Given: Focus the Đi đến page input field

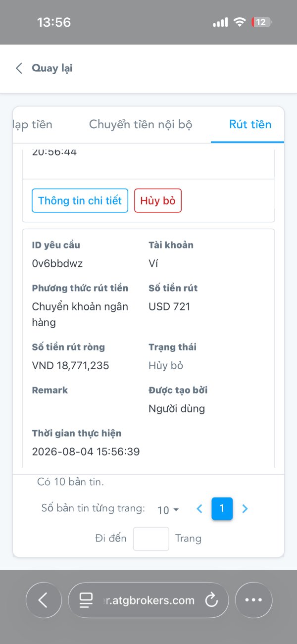Looking at the screenshot, I should pyautogui.click(x=151, y=539).
